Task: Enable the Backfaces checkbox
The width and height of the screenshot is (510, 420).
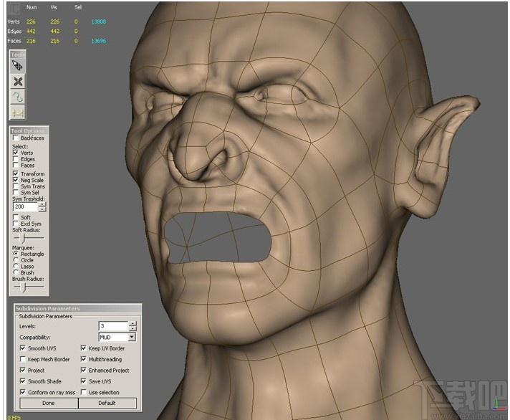Action: [x=16, y=138]
